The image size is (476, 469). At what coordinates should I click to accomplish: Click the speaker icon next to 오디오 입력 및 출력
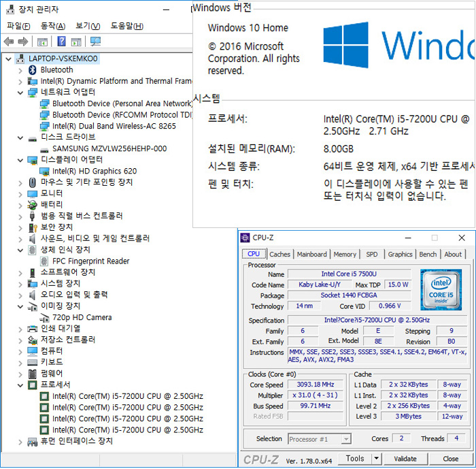coord(32,295)
